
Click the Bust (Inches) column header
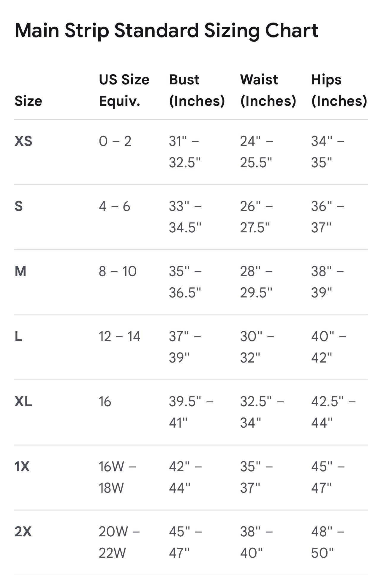click(x=197, y=90)
